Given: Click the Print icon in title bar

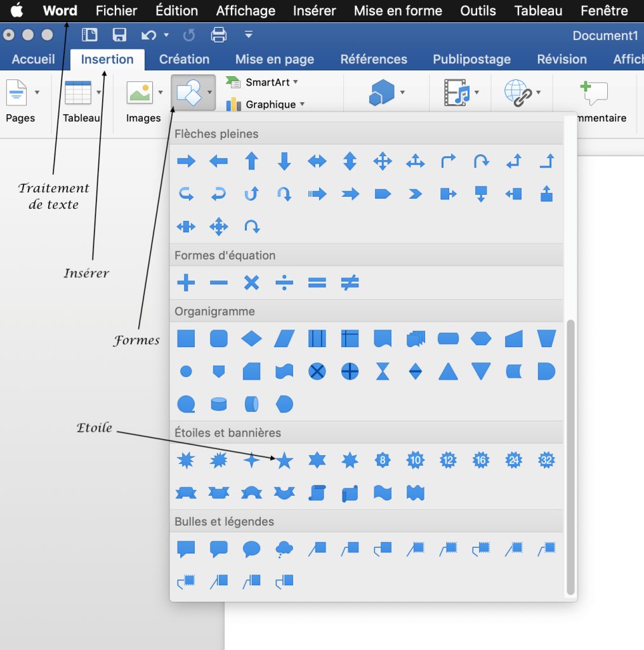Looking at the screenshot, I should click(218, 35).
